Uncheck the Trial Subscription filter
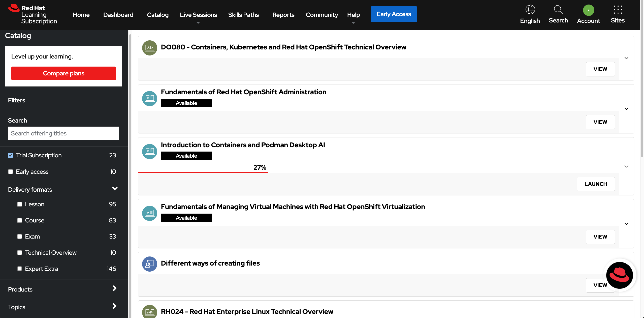This screenshot has width=644, height=318. tap(10, 155)
